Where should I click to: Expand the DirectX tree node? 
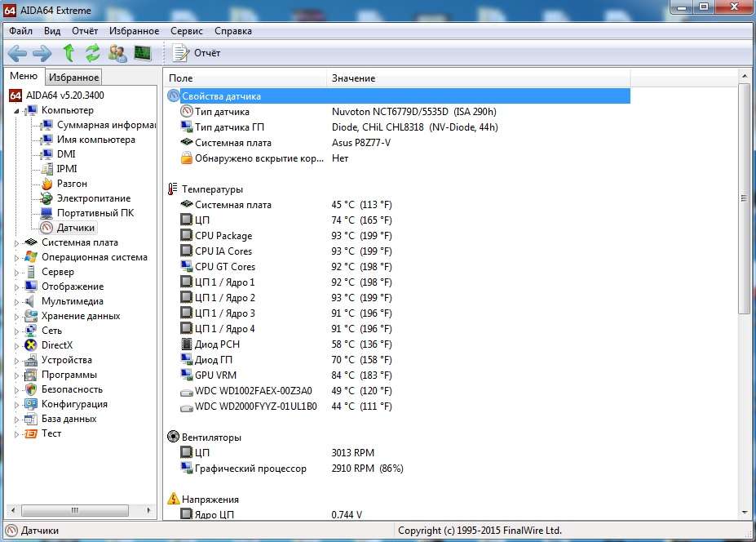click(x=16, y=346)
